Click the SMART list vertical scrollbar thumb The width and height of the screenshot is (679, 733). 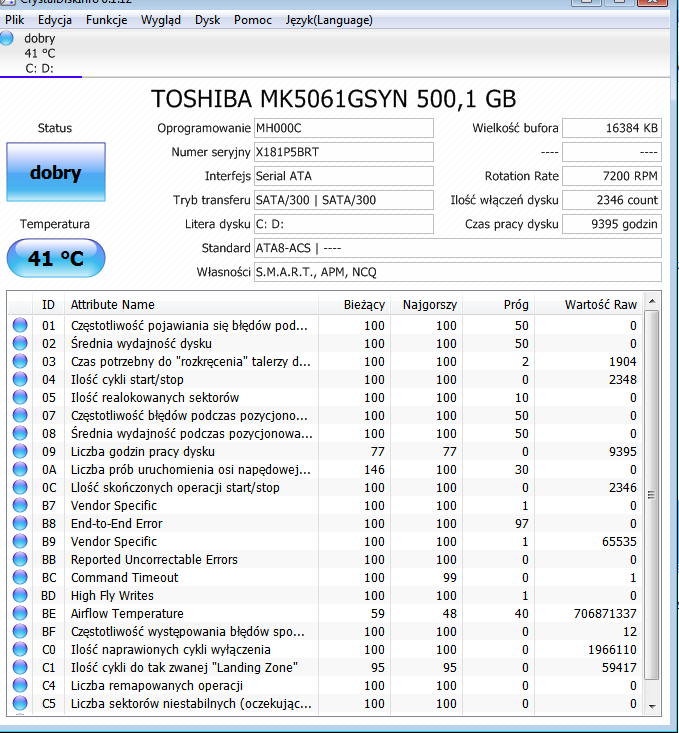pos(652,495)
